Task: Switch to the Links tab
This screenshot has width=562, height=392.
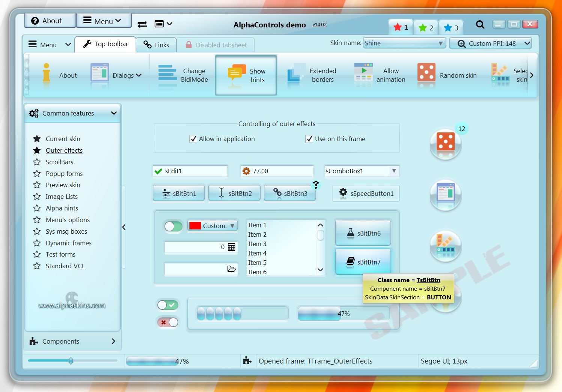Action: [156, 45]
